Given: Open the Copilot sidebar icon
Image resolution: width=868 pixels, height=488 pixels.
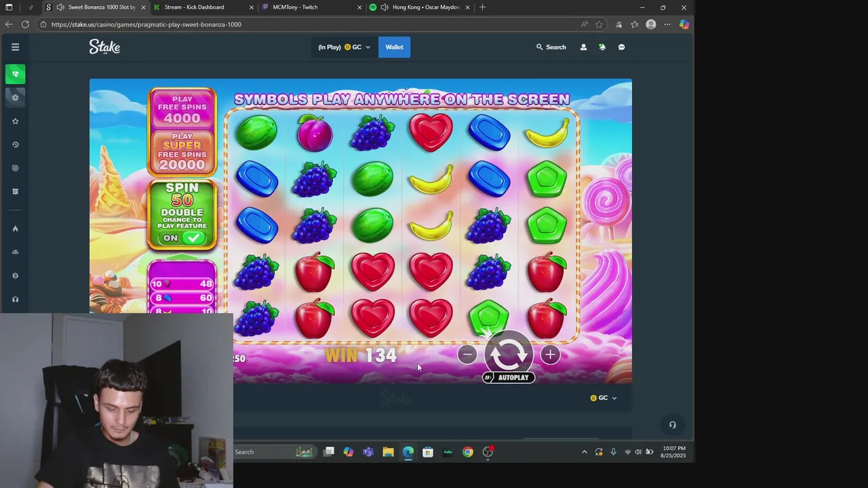Looking at the screenshot, I should point(684,24).
